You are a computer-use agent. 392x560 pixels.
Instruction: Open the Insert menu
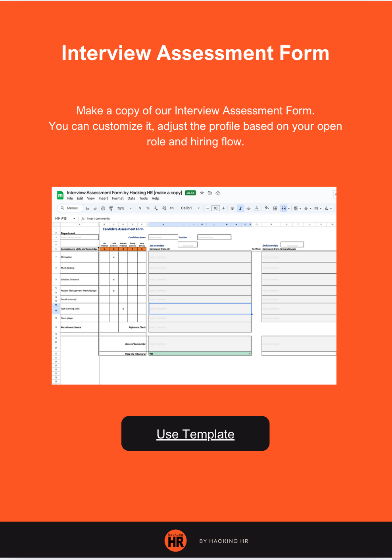pos(103,199)
